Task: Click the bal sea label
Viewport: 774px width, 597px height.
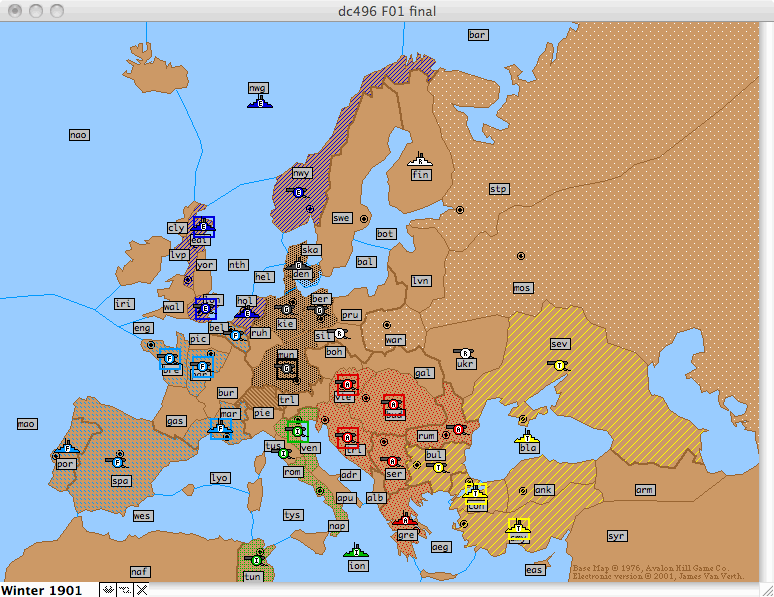Action: tap(366, 262)
